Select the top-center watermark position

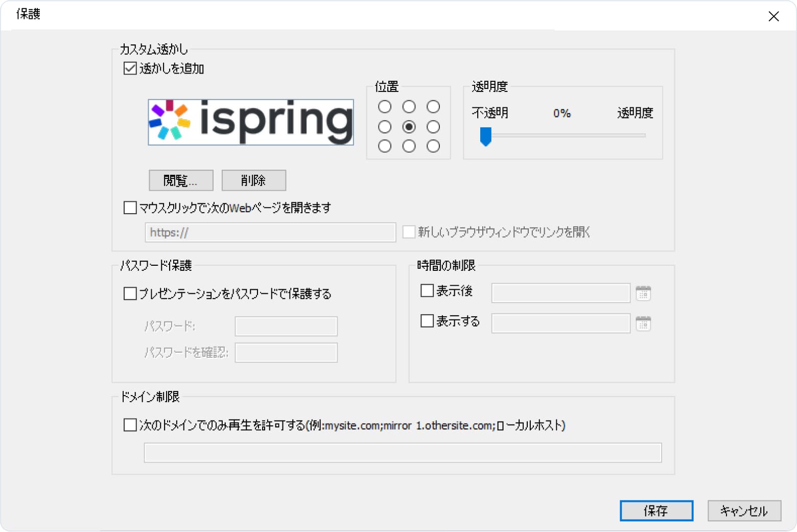pos(409,107)
